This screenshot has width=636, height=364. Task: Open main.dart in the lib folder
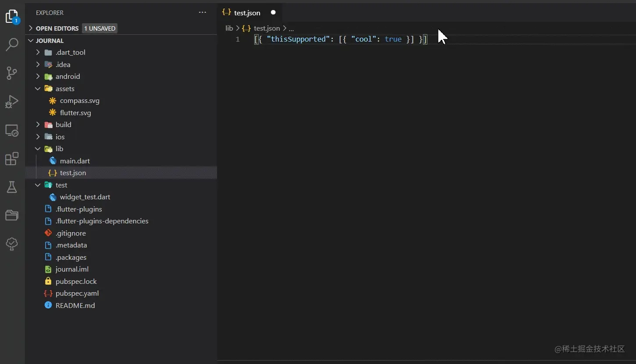75,161
